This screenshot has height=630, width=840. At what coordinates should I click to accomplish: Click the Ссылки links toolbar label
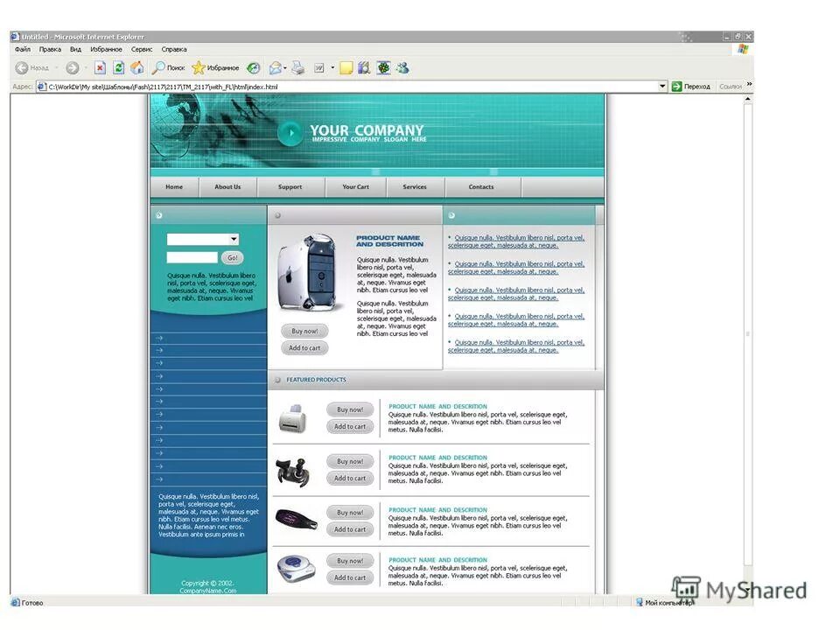pyautogui.click(x=731, y=87)
